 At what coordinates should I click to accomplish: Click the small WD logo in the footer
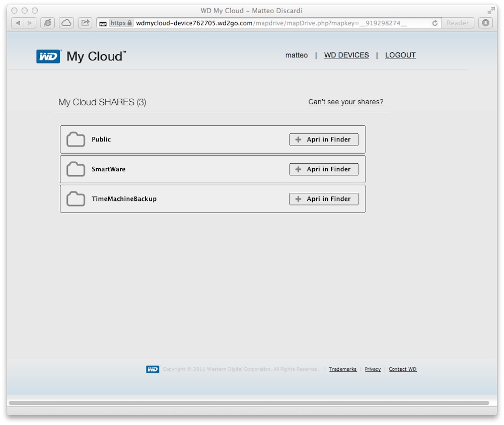(153, 369)
